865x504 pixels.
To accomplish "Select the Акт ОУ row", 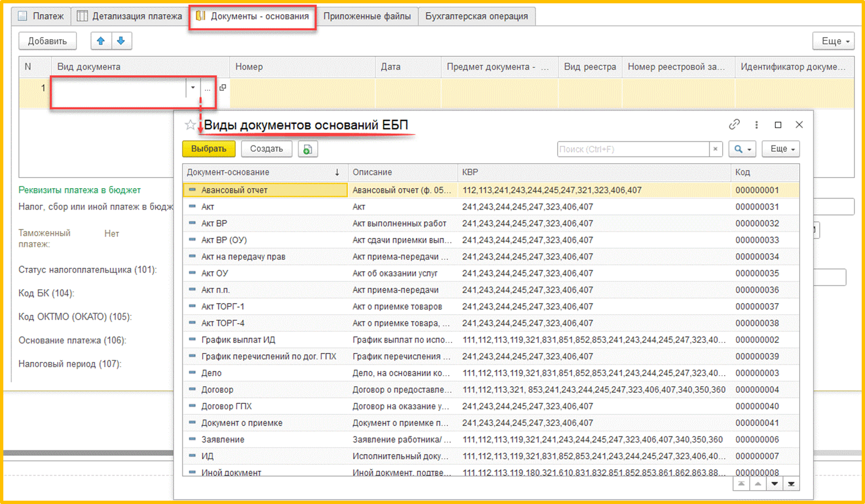I will click(491, 273).
